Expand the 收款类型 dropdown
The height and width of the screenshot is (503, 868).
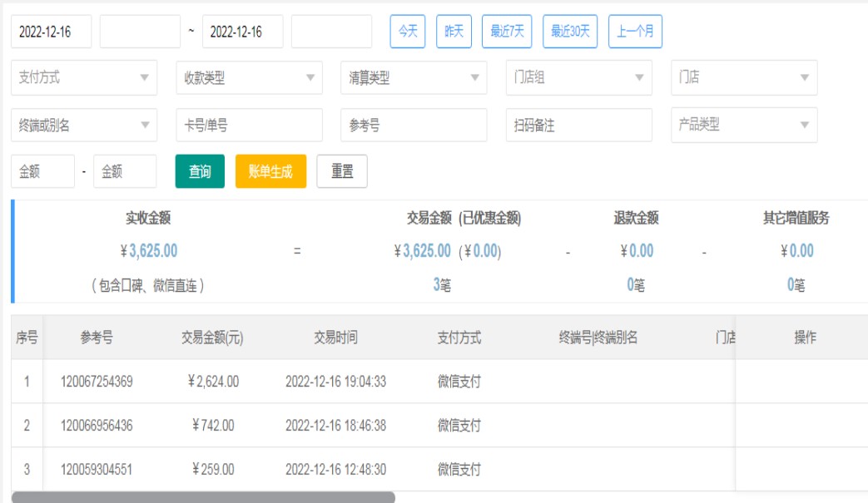(x=249, y=78)
